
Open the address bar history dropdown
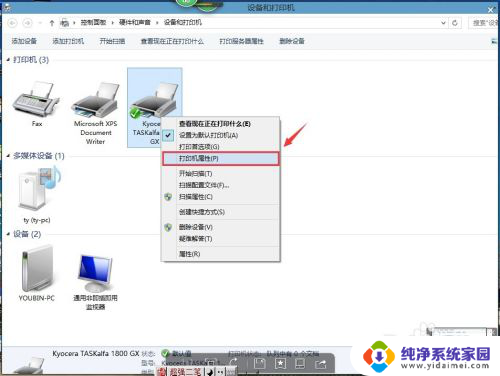[x=443, y=23]
